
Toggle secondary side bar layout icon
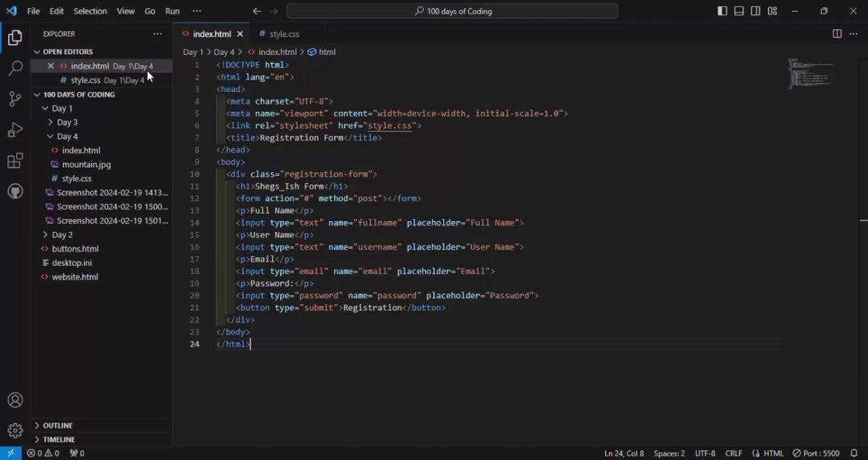click(755, 11)
